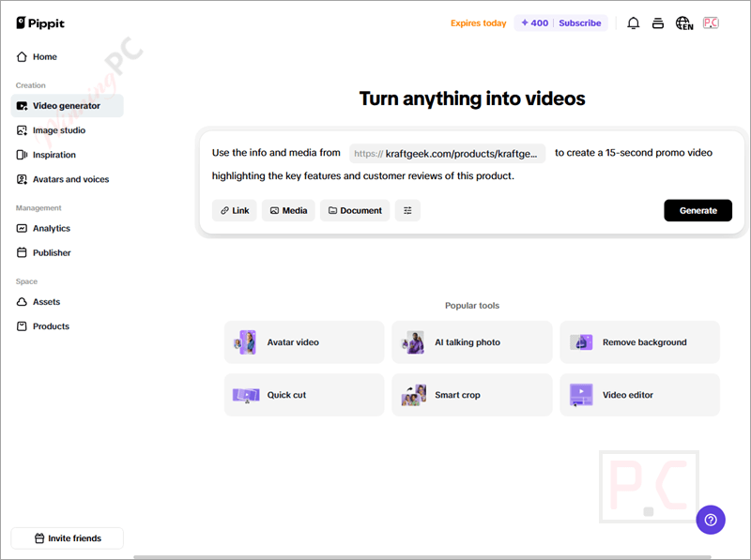Viewport: 751px width, 560px height.
Task: Click the AI talking photo tool icon
Action: tap(413, 342)
